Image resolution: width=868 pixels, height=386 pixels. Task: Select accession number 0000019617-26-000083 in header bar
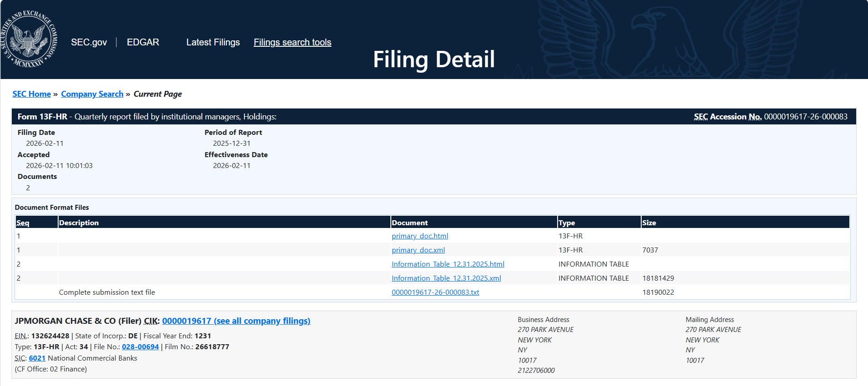(806, 117)
